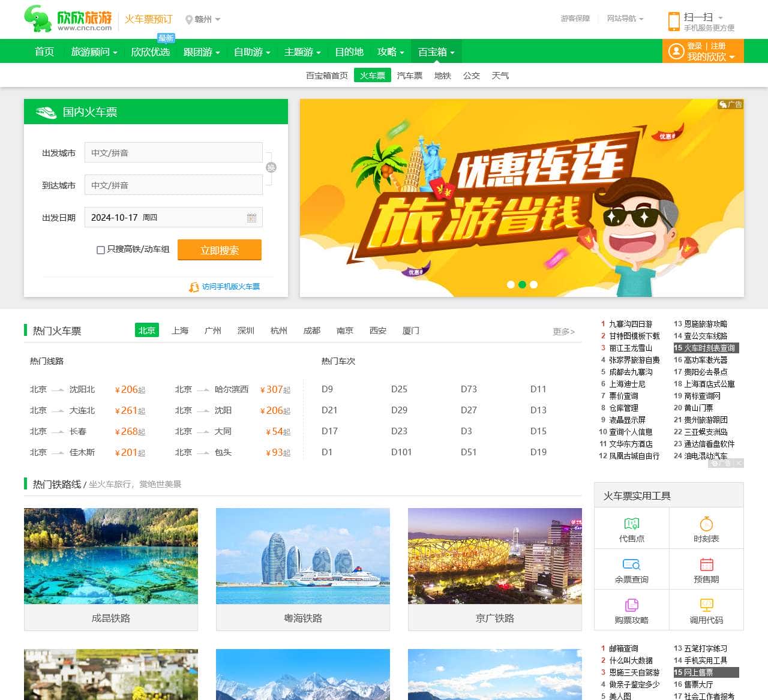Screen dimensions: 768x700
Task: Click the 代售点 map icon
Action: (x=632, y=524)
